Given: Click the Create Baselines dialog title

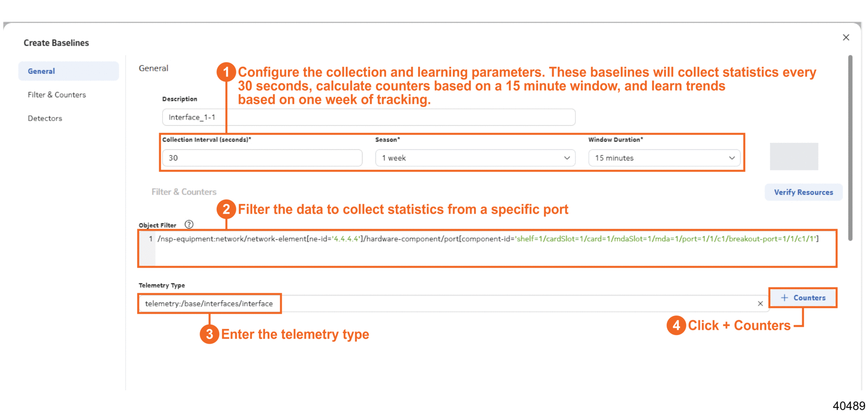Looking at the screenshot, I should pyautogui.click(x=56, y=43).
